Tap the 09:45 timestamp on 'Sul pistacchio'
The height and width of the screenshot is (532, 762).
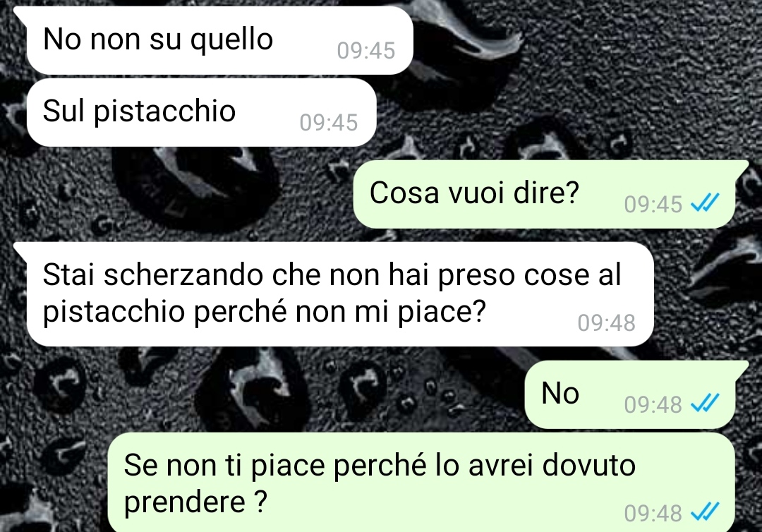(329, 123)
